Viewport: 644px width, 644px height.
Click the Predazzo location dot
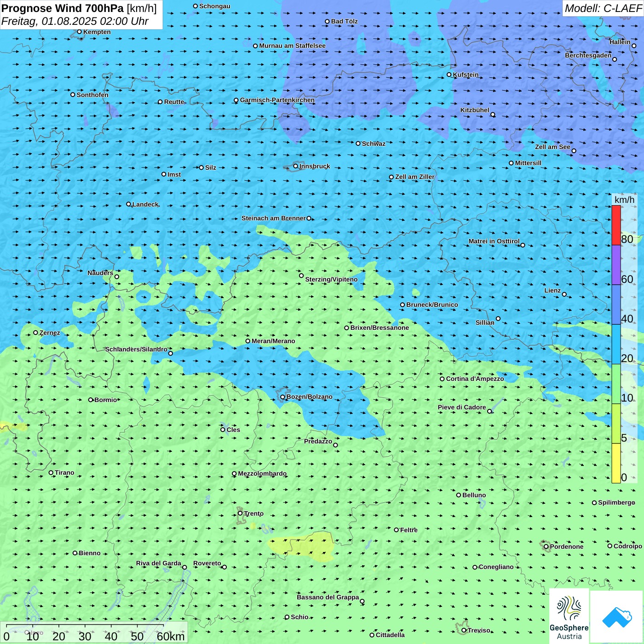pos(335,445)
